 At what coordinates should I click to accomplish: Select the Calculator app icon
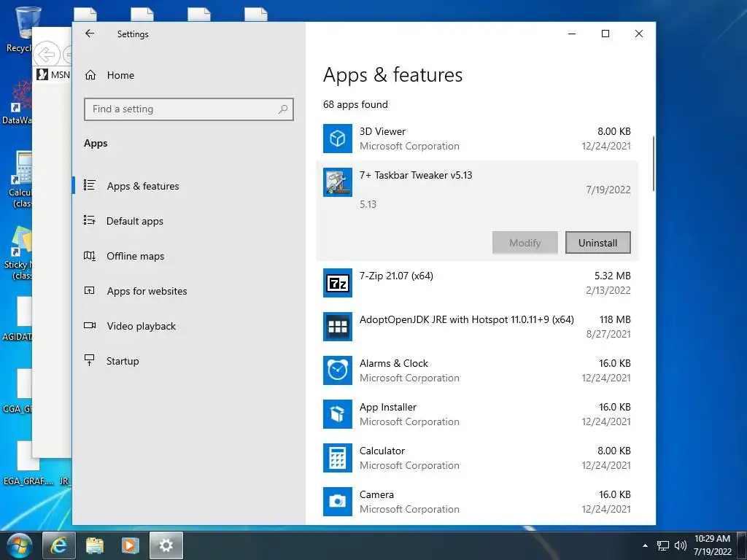click(x=337, y=458)
